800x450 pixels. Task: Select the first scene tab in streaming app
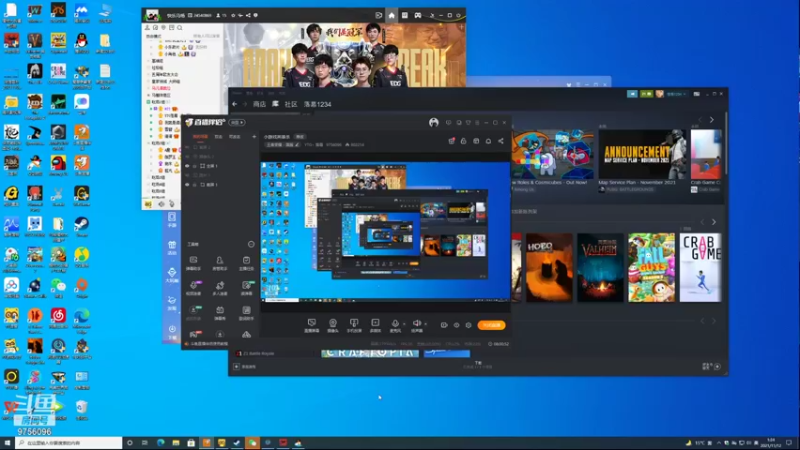point(200,137)
